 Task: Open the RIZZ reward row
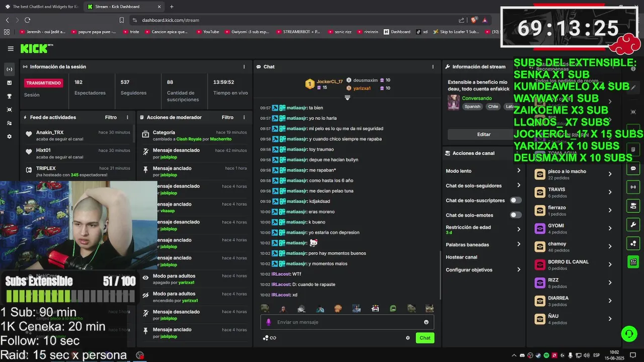574,283
